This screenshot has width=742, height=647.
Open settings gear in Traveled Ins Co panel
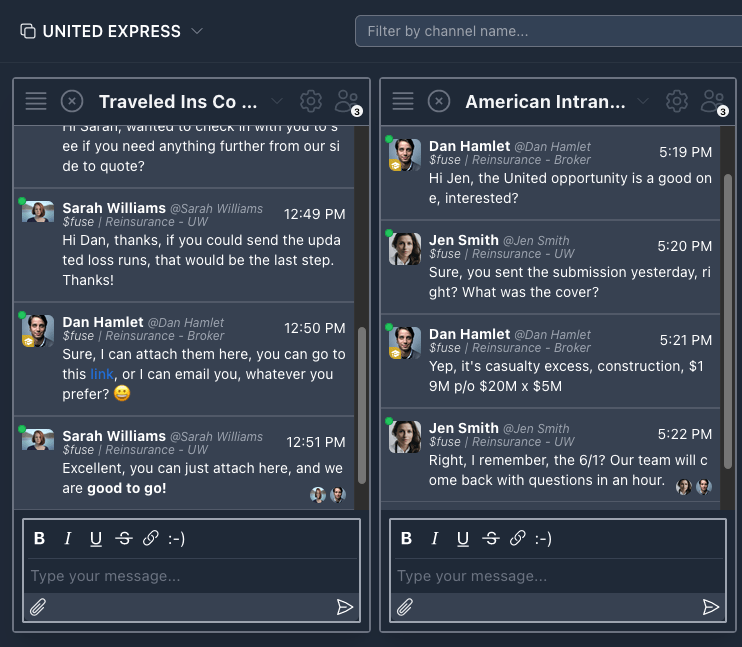[x=311, y=101]
